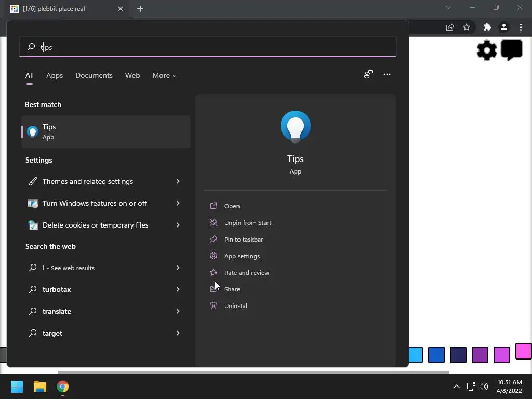532x399 pixels.
Task: Click the Pin to taskbar pin icon
Action: [x=214, y=239]
